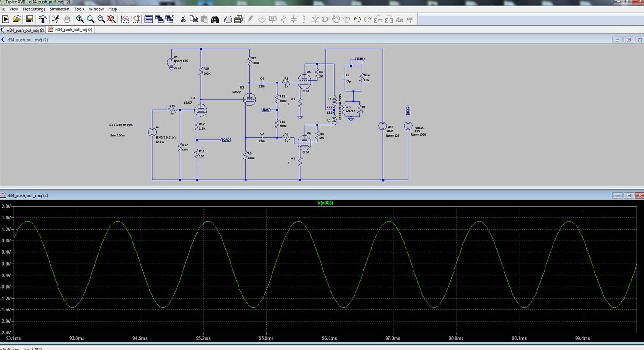Switch to the second el34_push_pull waveform tab
This screenshot has height=350, width=644.
point(70,29)
